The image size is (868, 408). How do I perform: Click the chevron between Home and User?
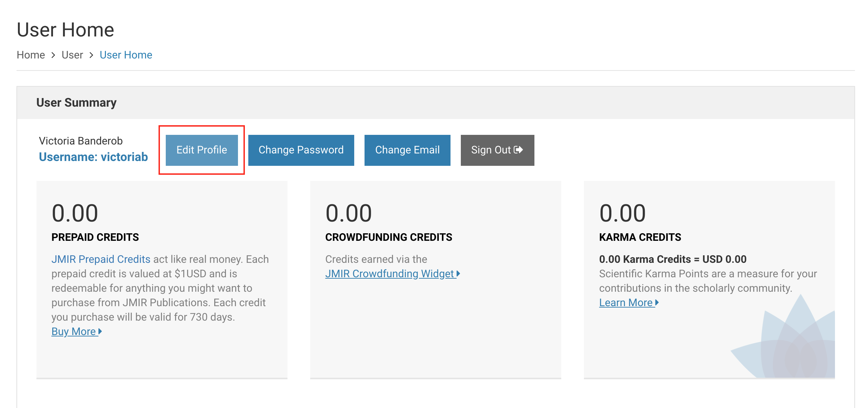coord(53,55)
